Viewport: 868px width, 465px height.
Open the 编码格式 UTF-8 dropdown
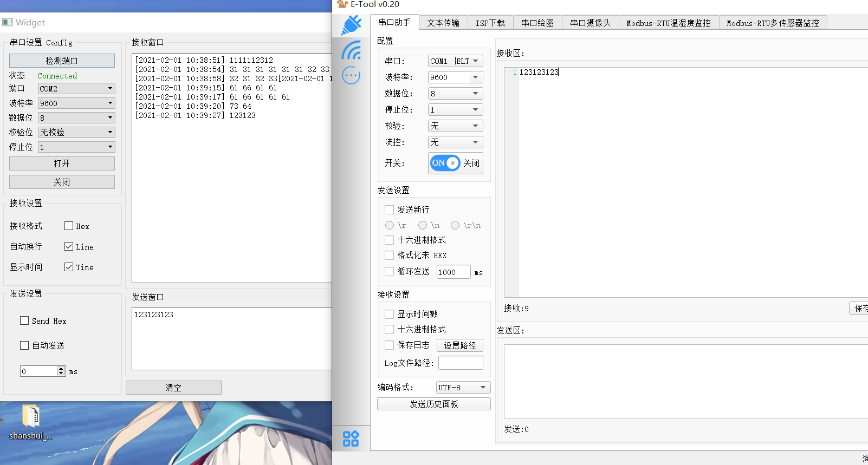(x=463, y=388)
